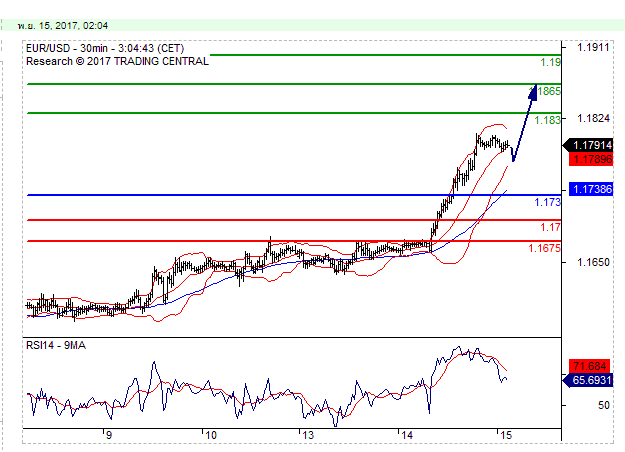Select the 1.1675 red support label
The height and width of the screenshot is (452, 625).
pos(545,248)
